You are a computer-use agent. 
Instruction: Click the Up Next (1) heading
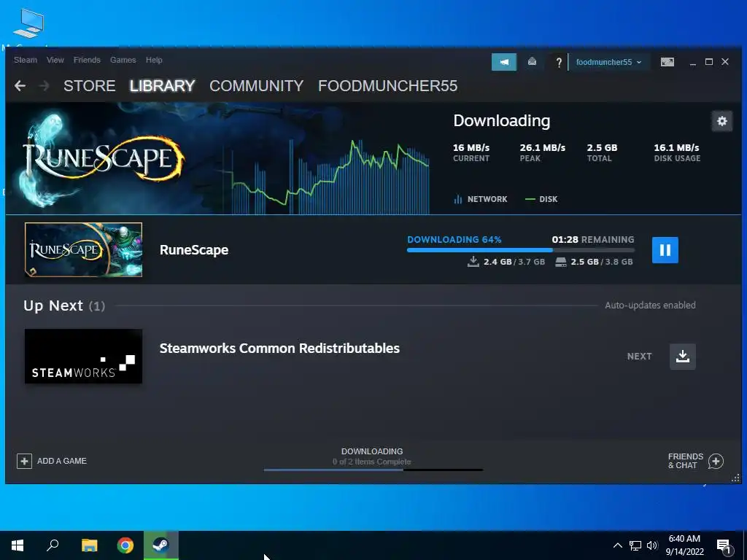(64, 306)
